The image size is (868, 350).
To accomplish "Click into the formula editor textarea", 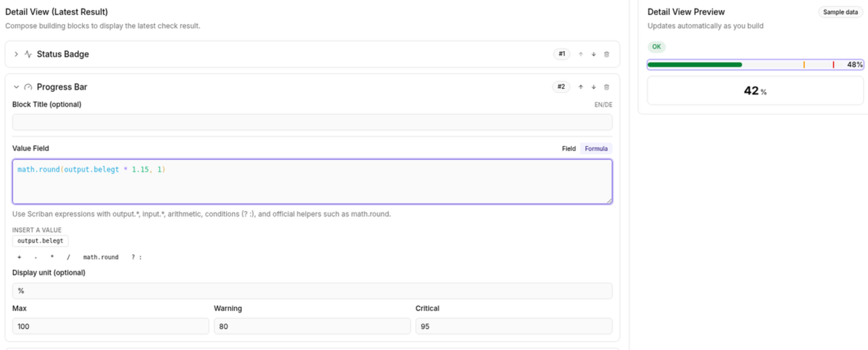I will (x=312, y=182).
